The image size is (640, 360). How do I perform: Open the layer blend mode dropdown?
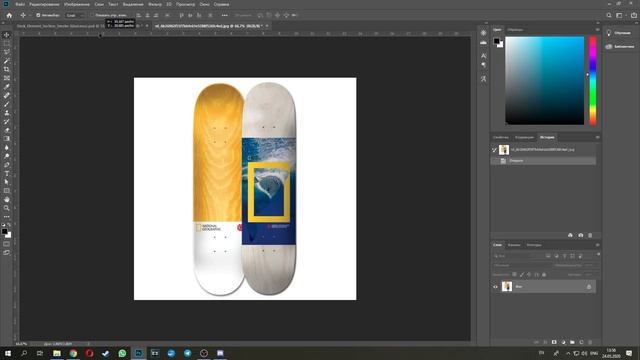tap(522, 265)
